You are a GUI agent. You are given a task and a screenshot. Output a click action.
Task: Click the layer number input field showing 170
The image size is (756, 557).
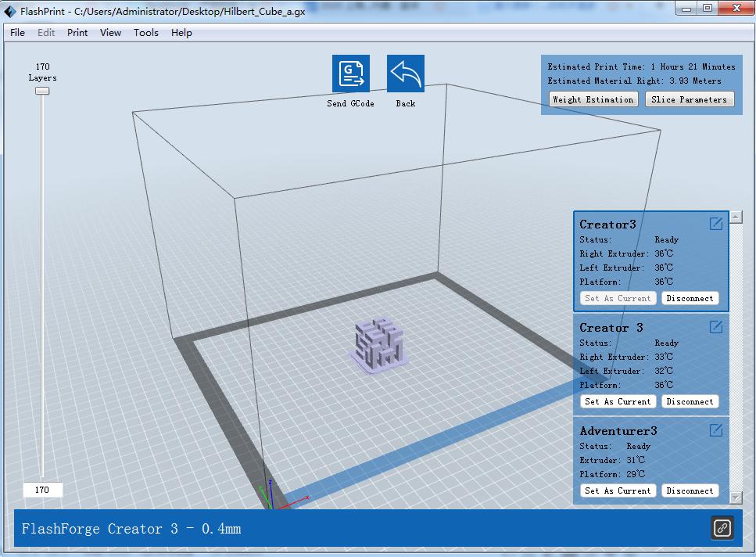click(42, 490)
